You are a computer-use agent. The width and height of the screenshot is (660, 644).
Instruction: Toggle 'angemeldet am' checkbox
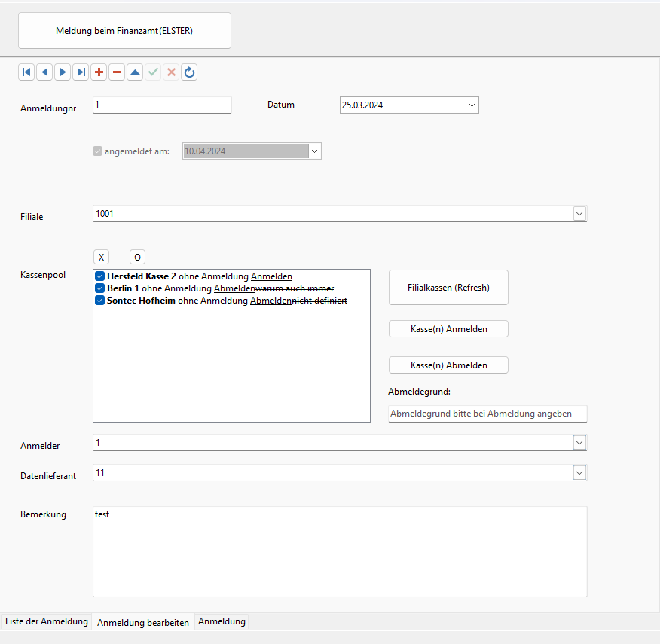click(98, 151)
